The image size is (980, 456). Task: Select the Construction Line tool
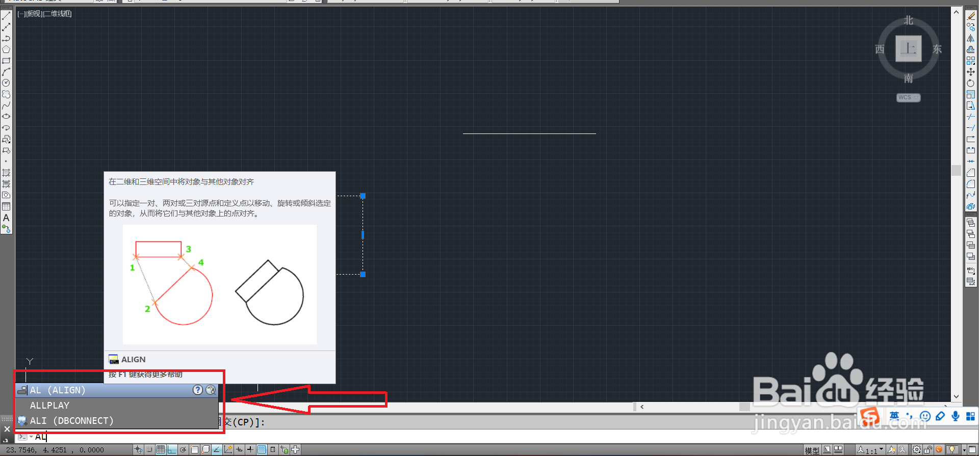click(6, 27)
